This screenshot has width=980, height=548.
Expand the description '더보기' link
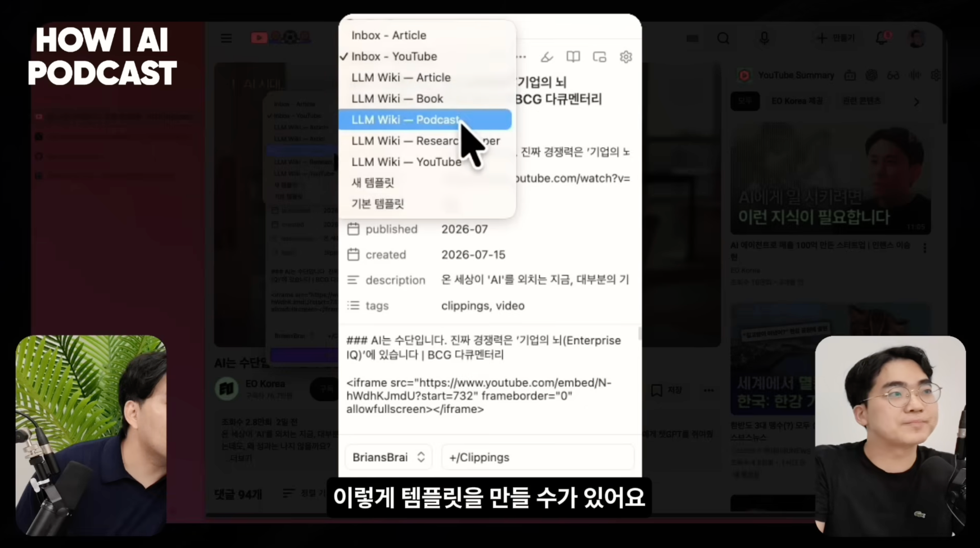pos(241,459)
